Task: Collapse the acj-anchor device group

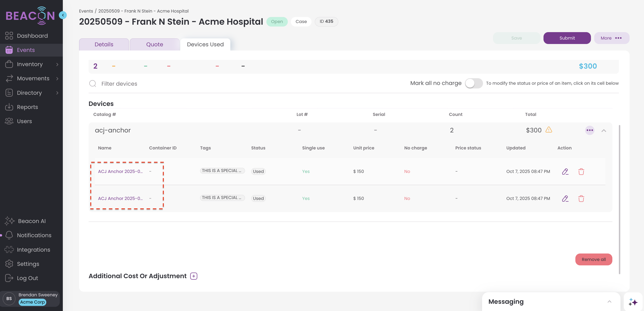Action: [604, 130]
